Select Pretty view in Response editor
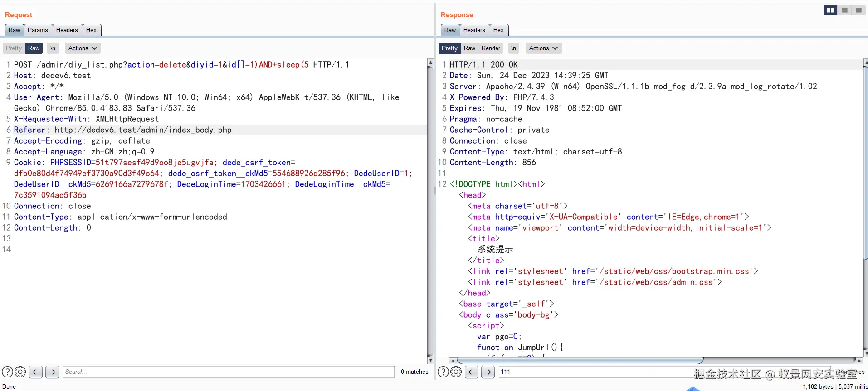The height and width of the screenshot is (391, 868). 449,48
